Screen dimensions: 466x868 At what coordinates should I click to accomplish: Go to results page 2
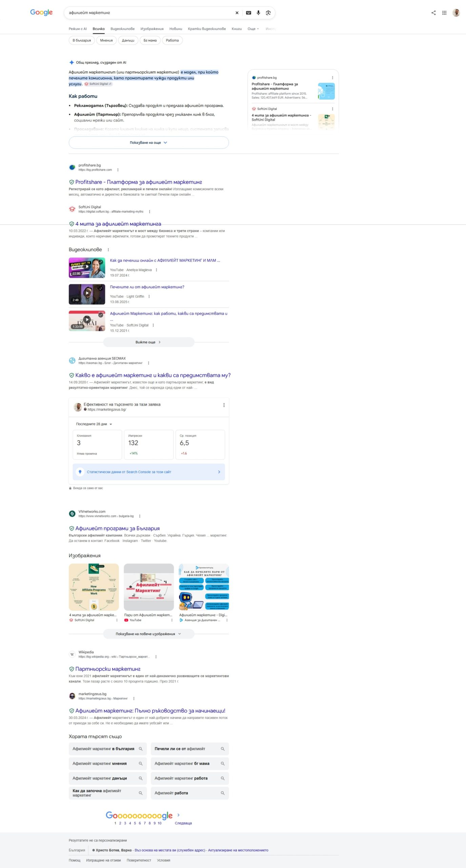point(120,823)
